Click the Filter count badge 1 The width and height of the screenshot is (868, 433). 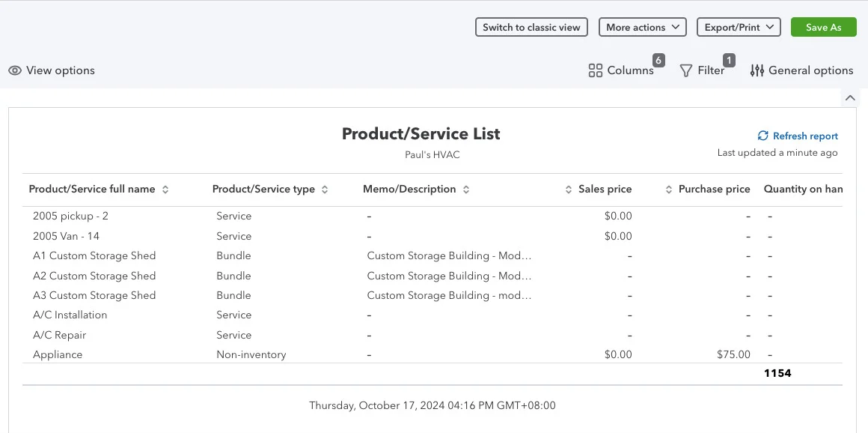(x=729, y=60)
